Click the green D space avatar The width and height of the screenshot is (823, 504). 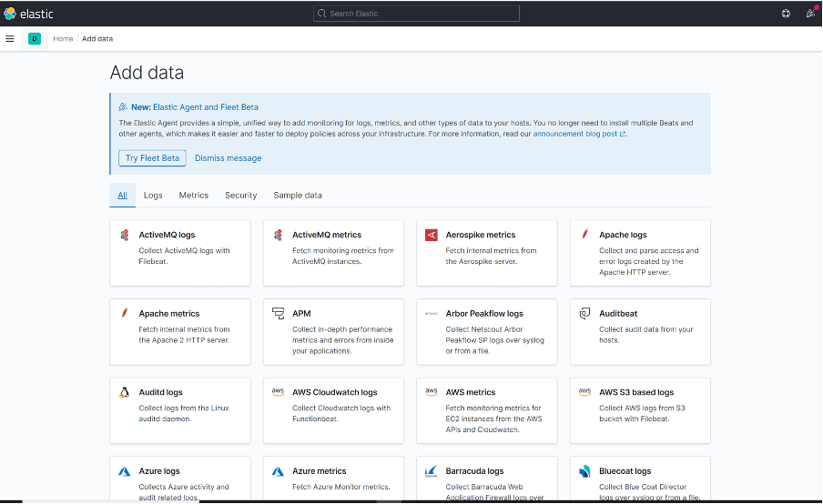tap(35, 39)
